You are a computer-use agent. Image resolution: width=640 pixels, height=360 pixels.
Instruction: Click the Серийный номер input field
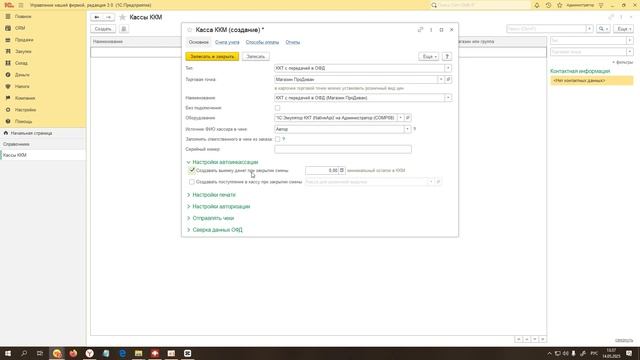pyautogui.click(x=343, y=149)
